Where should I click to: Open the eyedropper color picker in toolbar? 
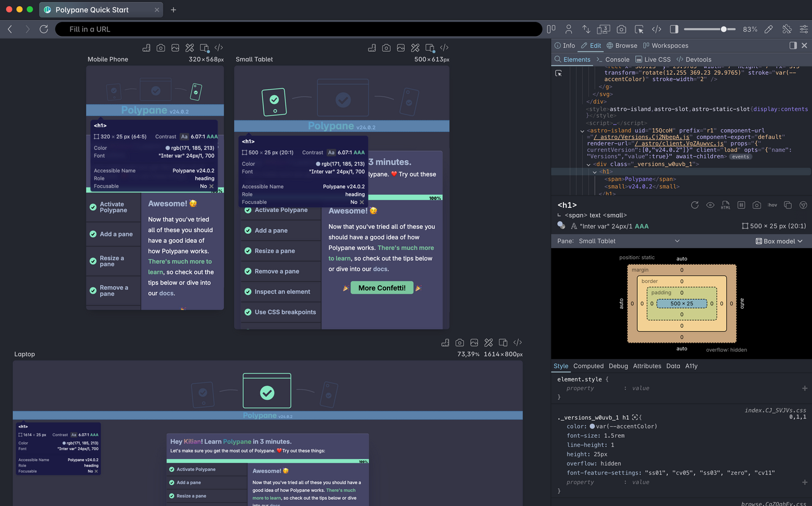coord(769,29)
